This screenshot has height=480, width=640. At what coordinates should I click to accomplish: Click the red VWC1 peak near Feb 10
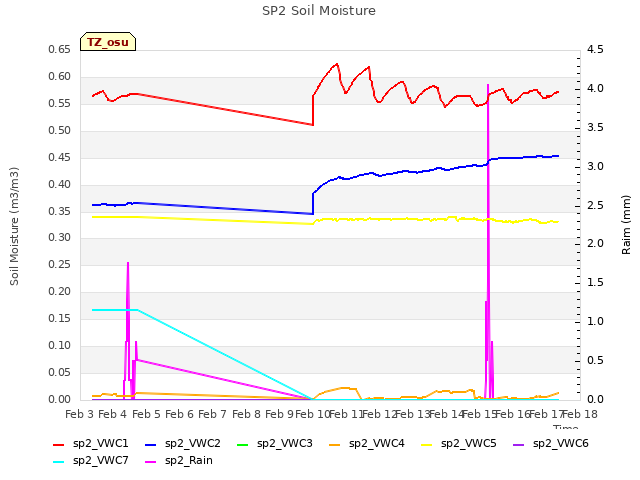[337, 64]
